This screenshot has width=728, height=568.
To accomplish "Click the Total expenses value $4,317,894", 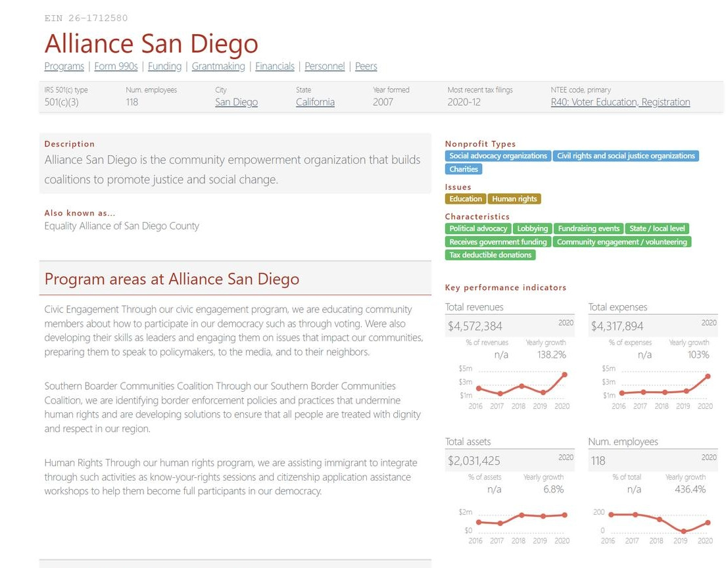I will [617, 326].
